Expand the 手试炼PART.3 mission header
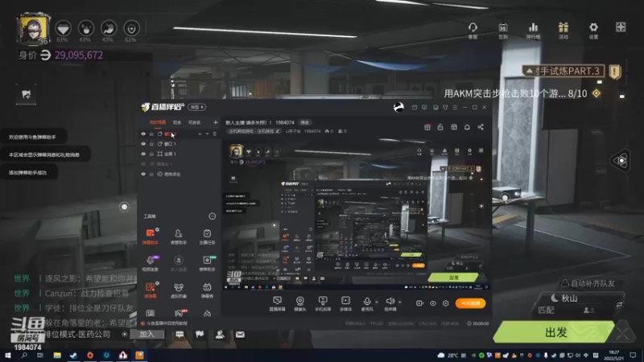 563,71
